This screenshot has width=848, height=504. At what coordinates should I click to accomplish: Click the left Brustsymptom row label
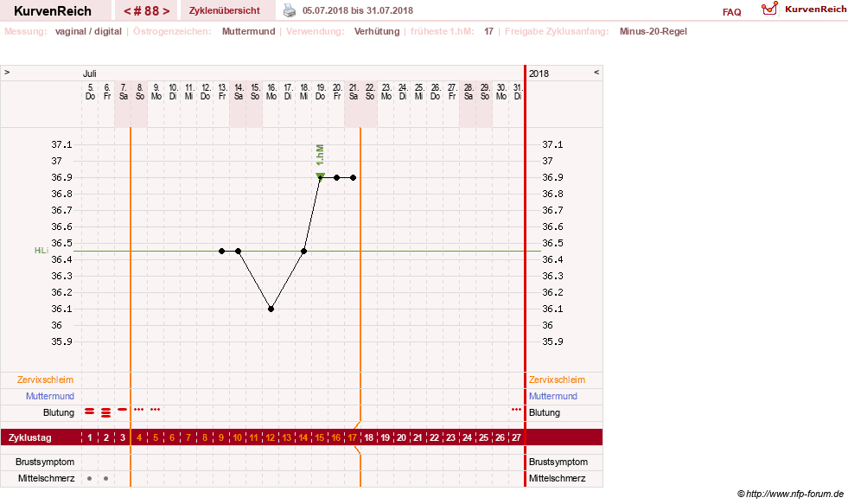(x=45, y=462)
